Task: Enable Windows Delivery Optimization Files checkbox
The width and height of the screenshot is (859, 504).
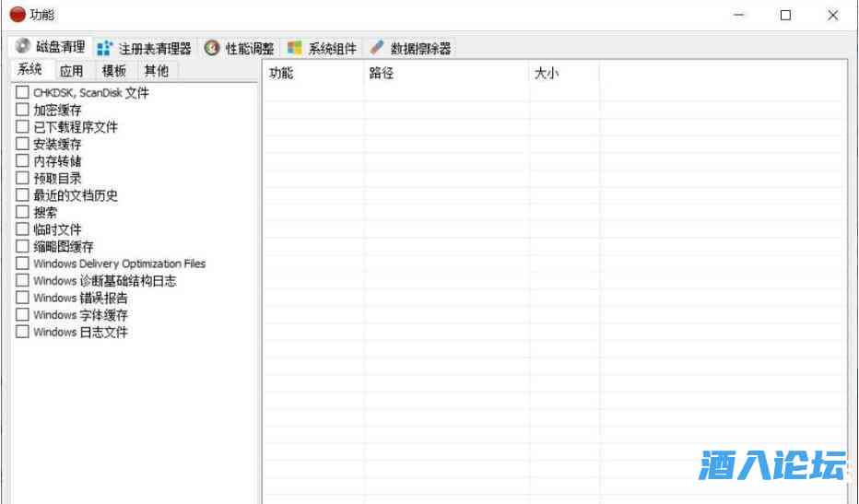Action: click(22, 263)
